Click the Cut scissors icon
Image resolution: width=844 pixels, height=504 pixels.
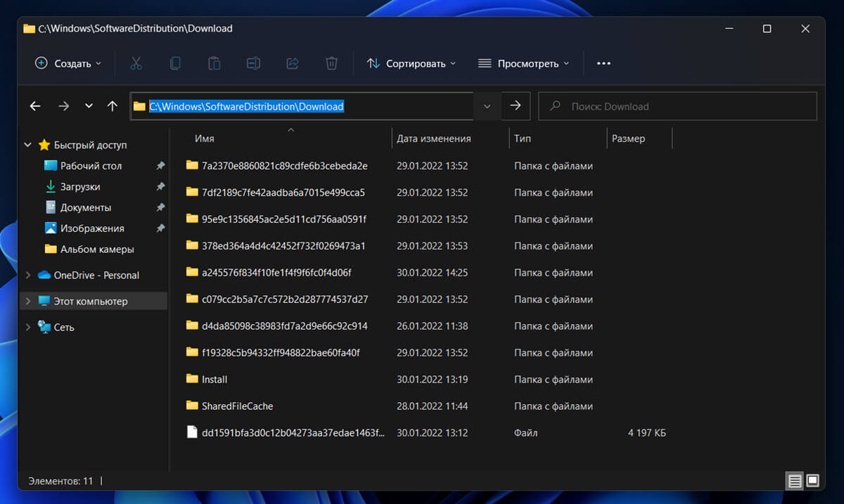[x=136, y=63]
